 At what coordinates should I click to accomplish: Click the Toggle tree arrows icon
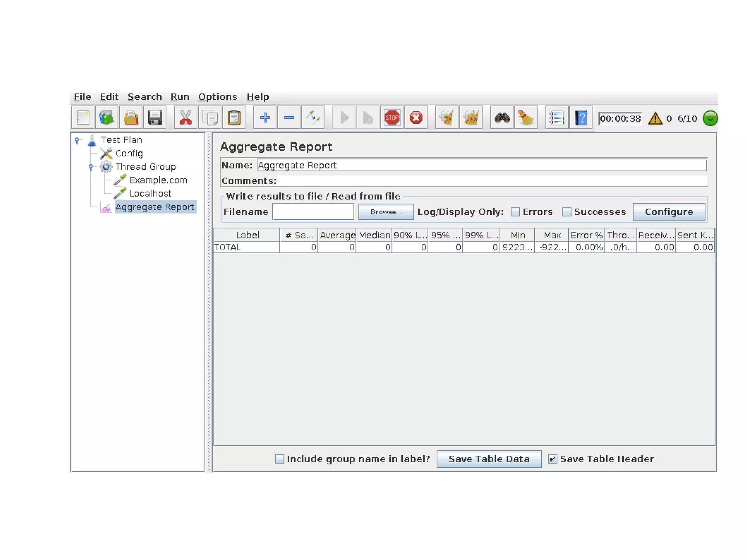313,118
